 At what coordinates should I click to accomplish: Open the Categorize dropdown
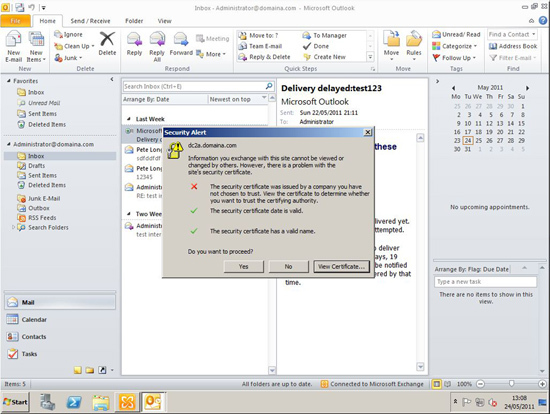[x=455, y=46]
